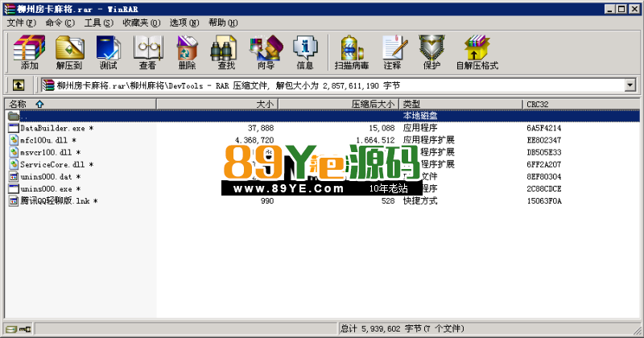Close the WinRAR window
The image size is (644, 338).
point(634,9)
